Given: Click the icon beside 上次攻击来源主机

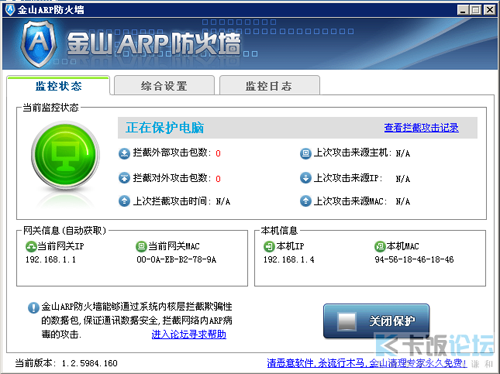Looking at the screenshot, I should point(305,153).
